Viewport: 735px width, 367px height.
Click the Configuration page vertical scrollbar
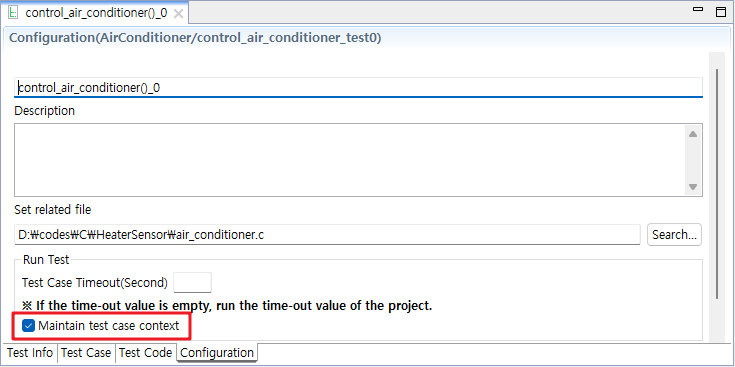[x=717, y=184]
